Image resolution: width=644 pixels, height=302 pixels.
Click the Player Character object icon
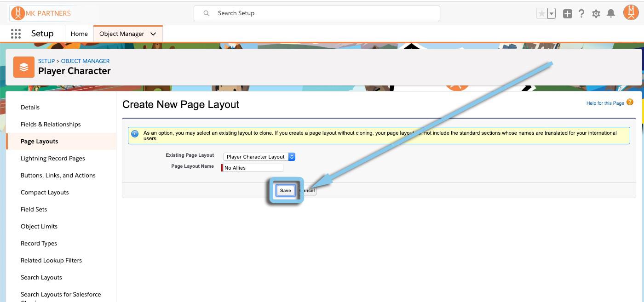23,67
